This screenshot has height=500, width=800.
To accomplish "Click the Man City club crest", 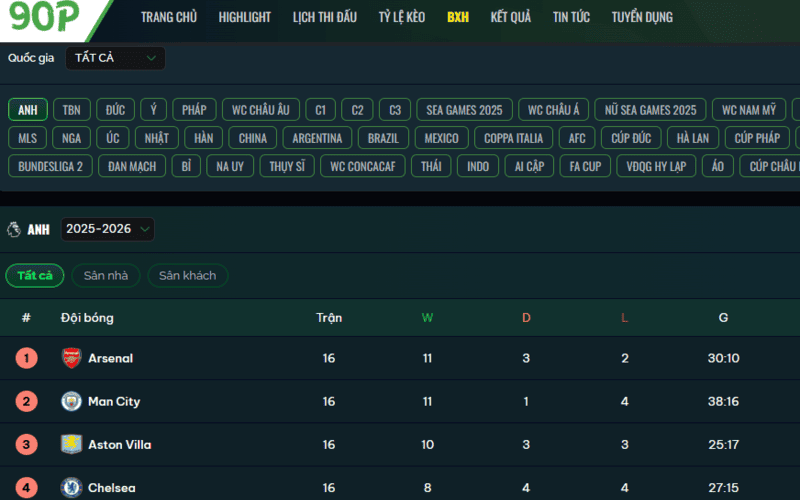I will click(x=71, y=401).
